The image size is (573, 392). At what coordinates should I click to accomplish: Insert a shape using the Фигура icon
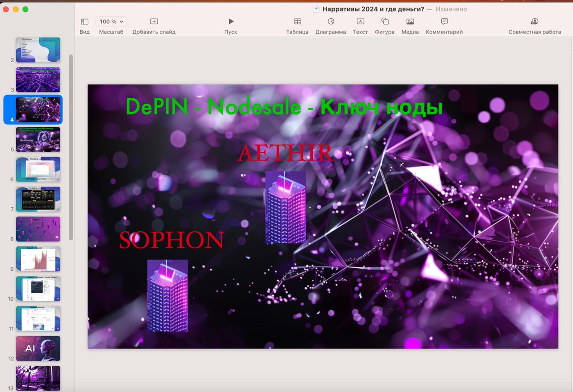tap(384, 21)
